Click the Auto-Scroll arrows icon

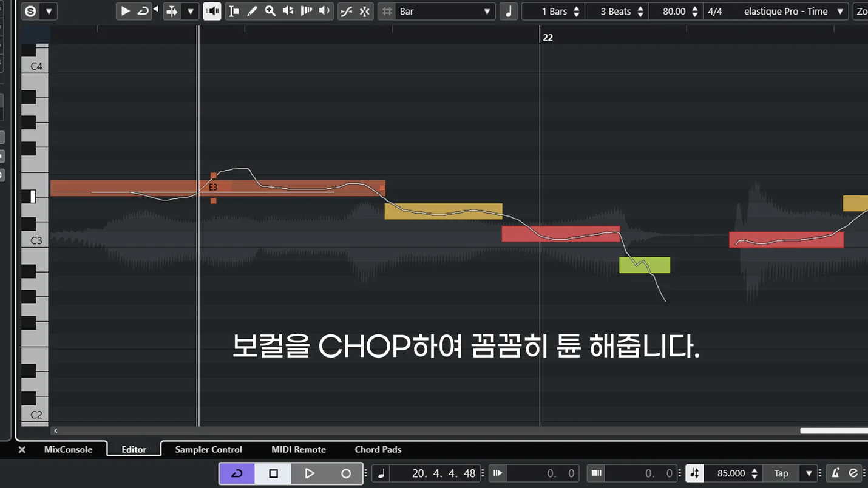(x=172, y=11)
